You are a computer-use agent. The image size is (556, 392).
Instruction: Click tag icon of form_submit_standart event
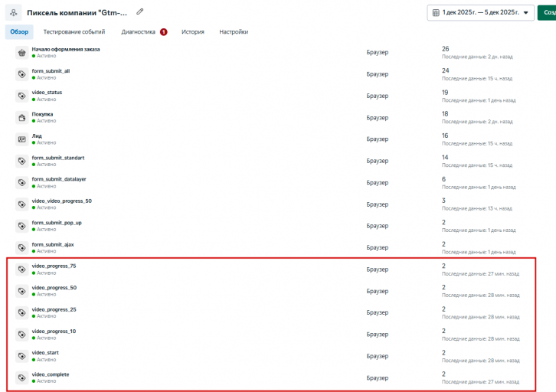point(22,161)
